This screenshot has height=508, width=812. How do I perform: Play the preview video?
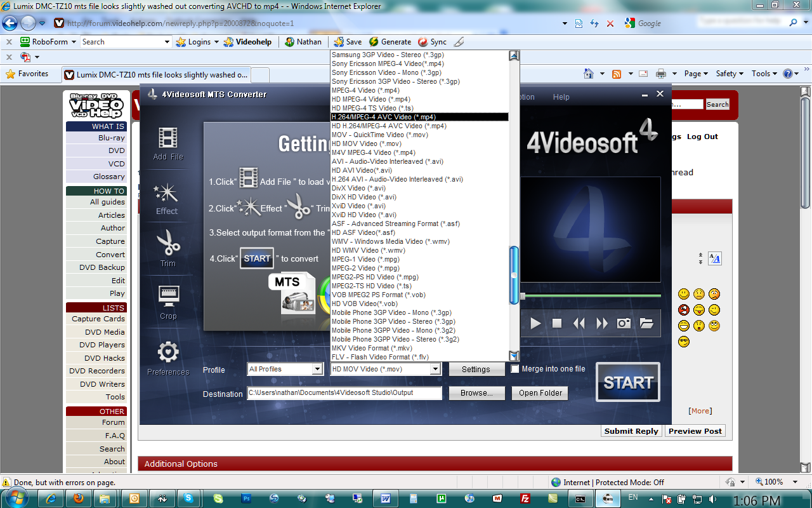pos(536,323)
